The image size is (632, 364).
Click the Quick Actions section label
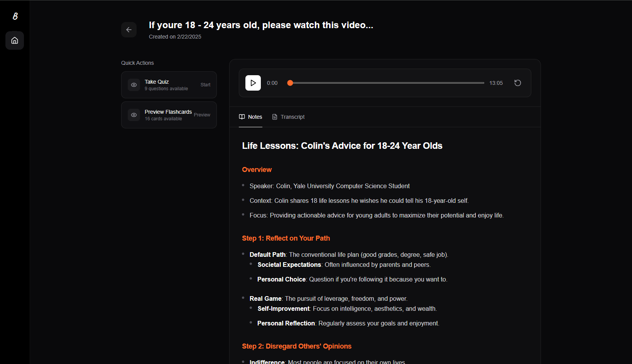pos(137,63)
